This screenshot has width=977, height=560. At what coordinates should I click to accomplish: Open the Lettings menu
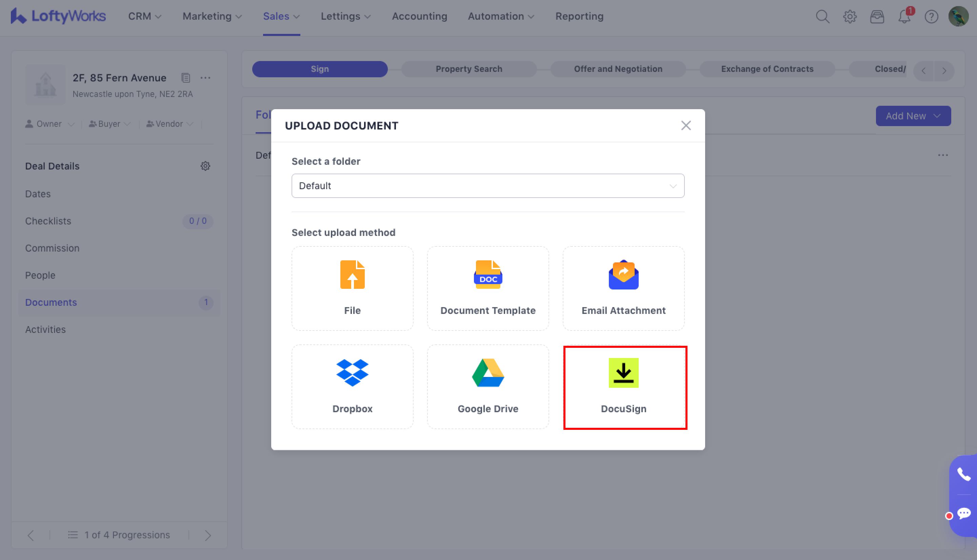(345, 17)
